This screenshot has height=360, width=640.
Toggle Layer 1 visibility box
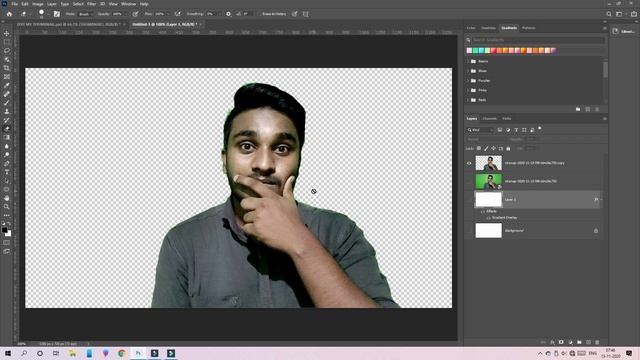(469, 200)
